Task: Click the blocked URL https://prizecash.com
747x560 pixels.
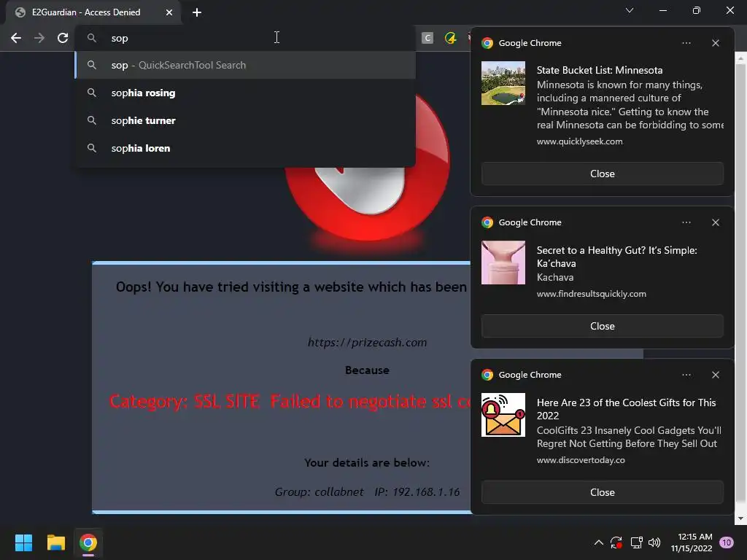Action: [367, 343]
